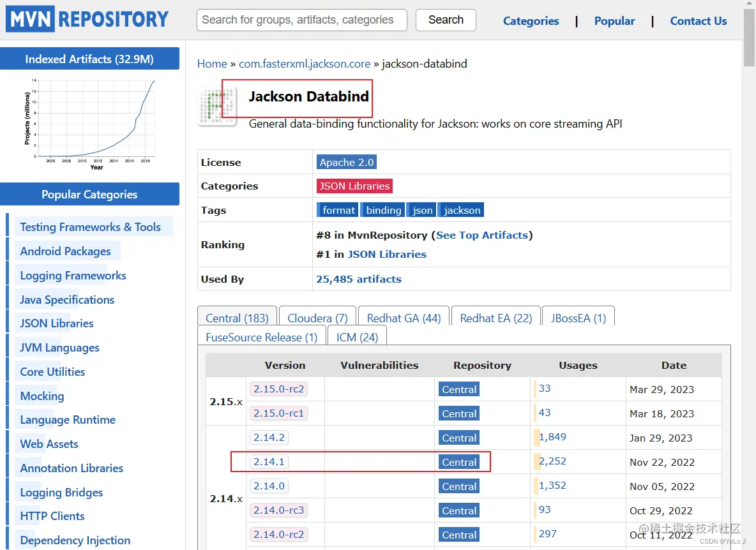Open com.fasterxml.jackson.core breadcrumb link
Viewport: 756px width, 550px height.
(305, 64)
